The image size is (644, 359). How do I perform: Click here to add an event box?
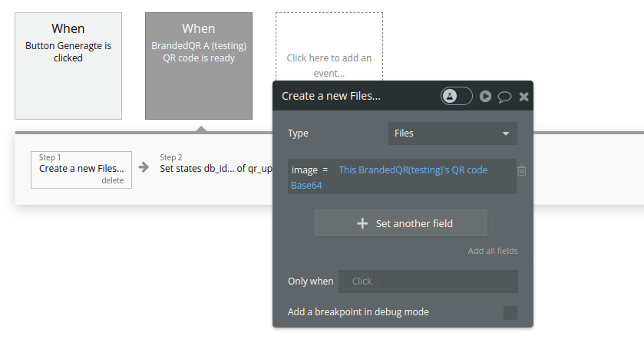point(329,65)
